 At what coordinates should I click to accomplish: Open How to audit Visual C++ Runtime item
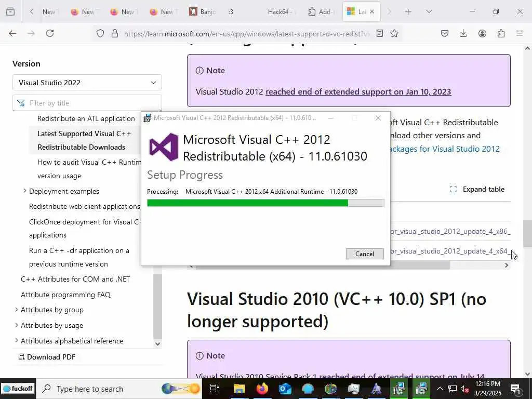[89, 169]
